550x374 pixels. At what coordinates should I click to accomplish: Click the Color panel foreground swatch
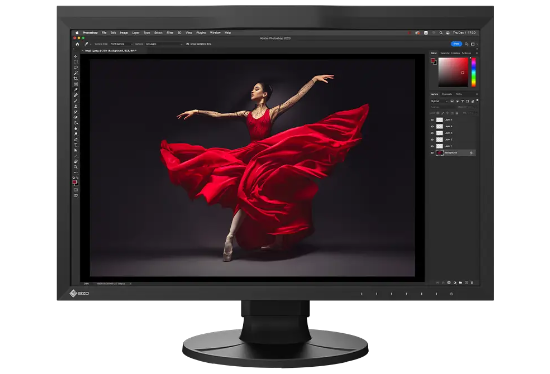[433, 60]
